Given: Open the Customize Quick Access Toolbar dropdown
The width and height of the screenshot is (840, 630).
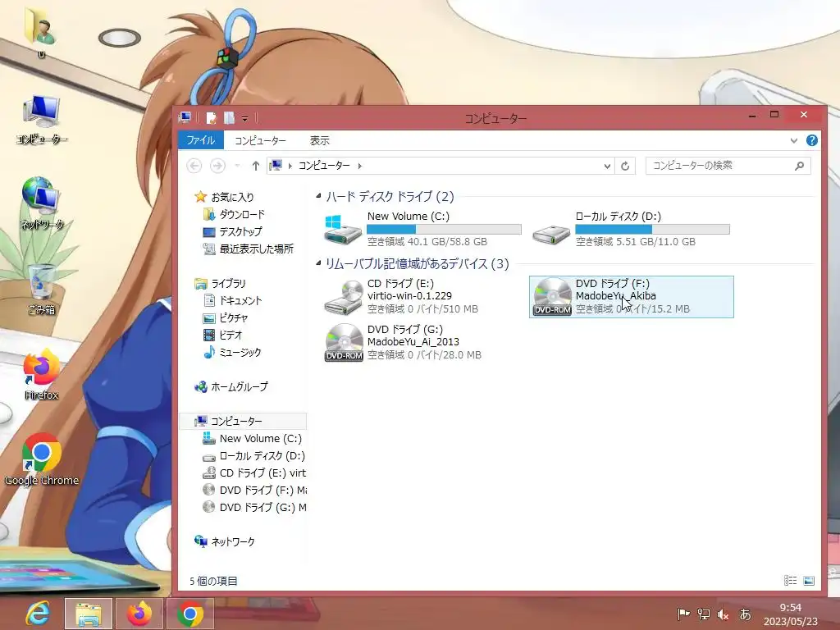Looking at the screenshot, I should click(244, 118).
